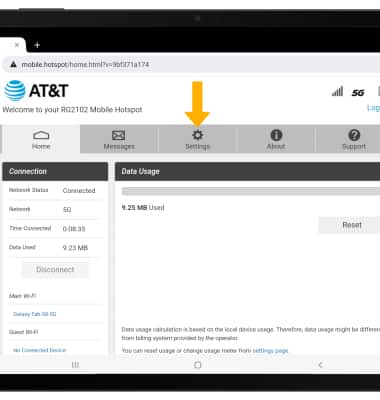Select the Home tab
The width and height of the screenshot is (380, 400).
(x=41, y=139)
